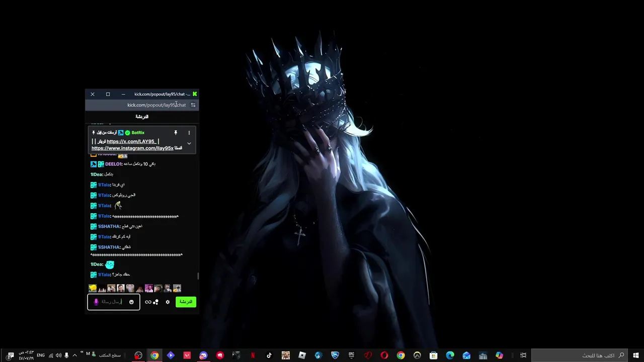The width and height of the screenshot is (644, 362).
Task: Open the x.com/LAY95_ Twitter link
Action: 131,141
